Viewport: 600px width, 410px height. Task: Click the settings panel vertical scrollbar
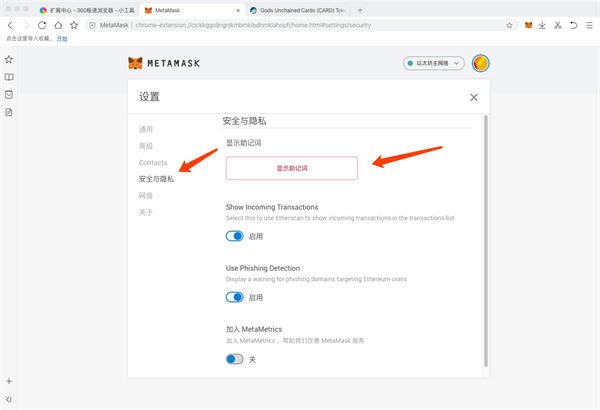(x=486, y=241)
